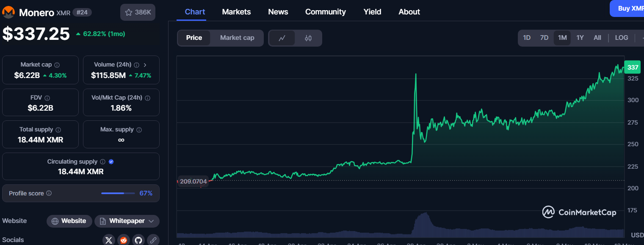Visit the Website link button
Screen dimensions: 644x245
pos(69,221)
